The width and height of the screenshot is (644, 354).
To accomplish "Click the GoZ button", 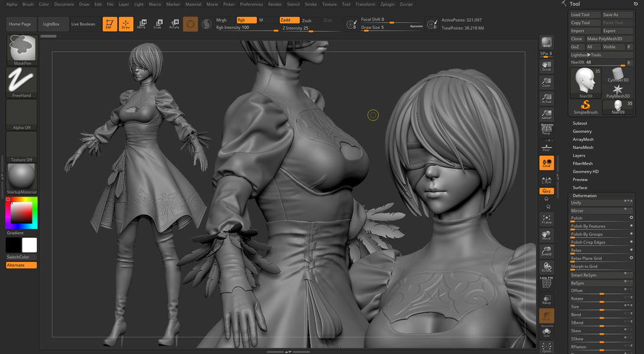I will click(x=576, y=47).
